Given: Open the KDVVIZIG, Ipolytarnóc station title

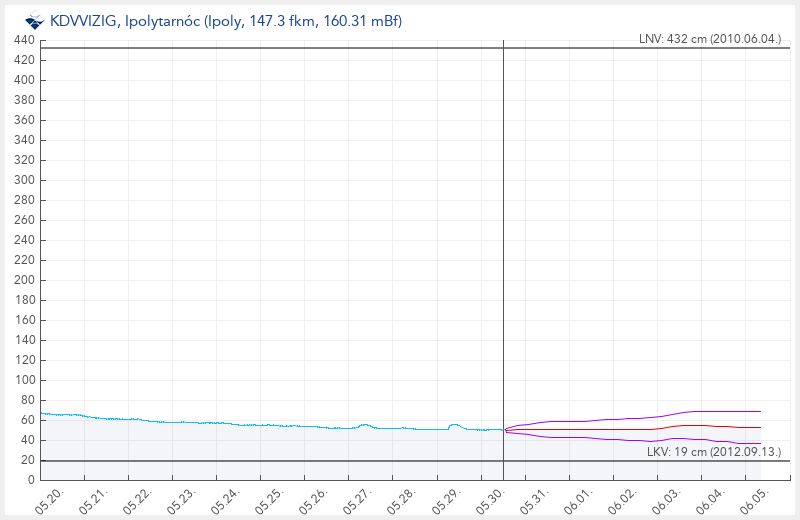Looking at the screenshot, I should 226,21.
